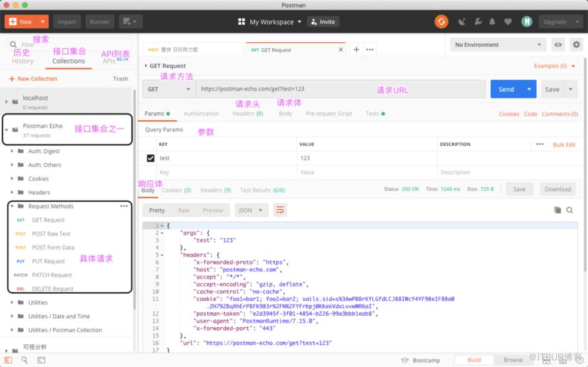Collapse the Postman Echo collection

(x=7, y=130)
